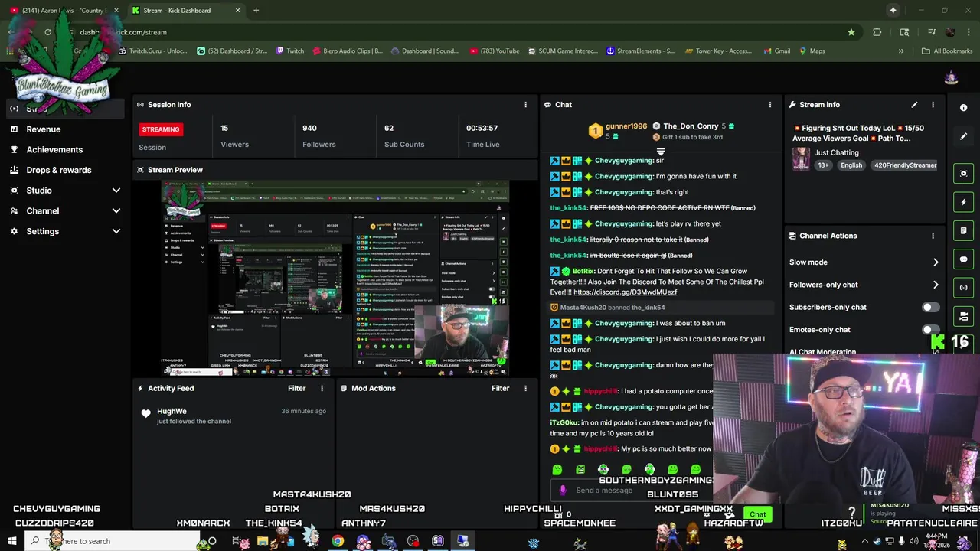
Task: Bookmark page with the star icon
Action: (x=851, y=32)
